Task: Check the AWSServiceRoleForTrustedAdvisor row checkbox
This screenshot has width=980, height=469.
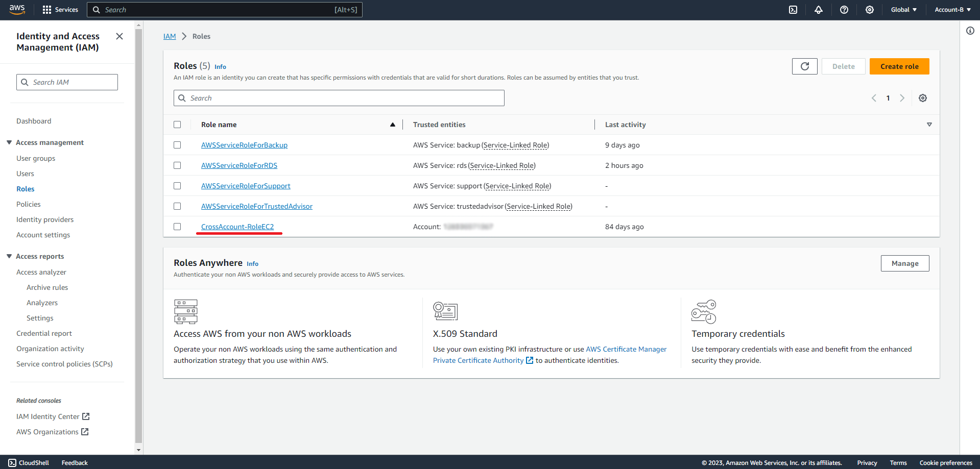Action: [x=177, y=206]
